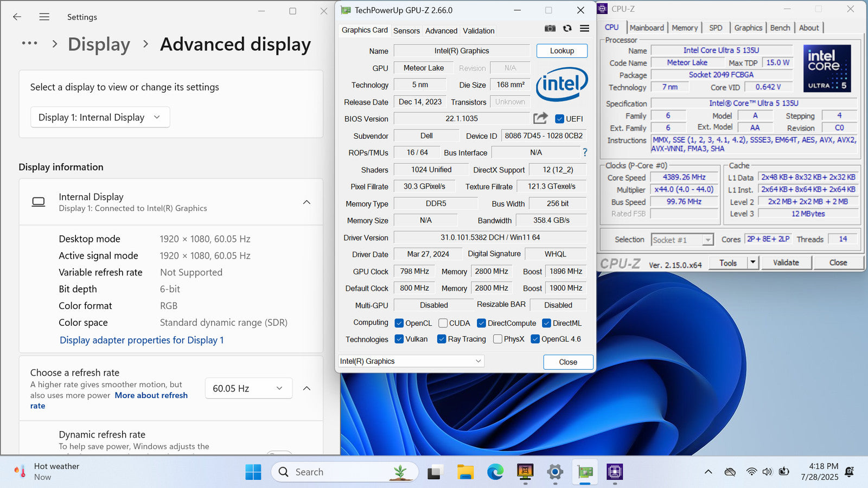Open the 60.05 Hz refresh rate dropdown

(248, 388)
